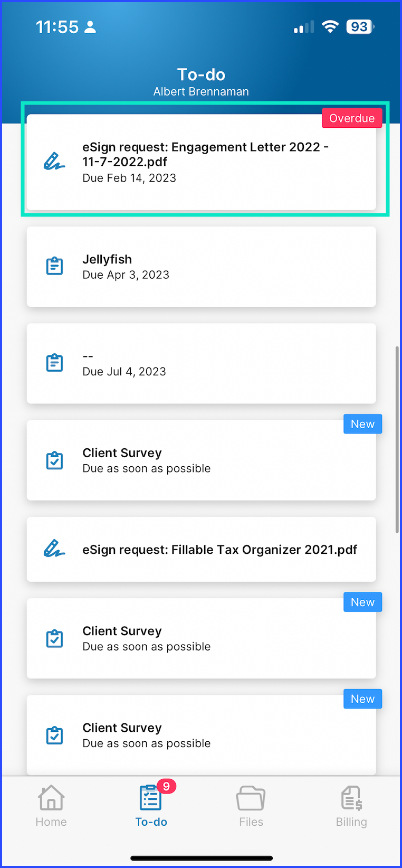Tap the signature icon on Engagement Letter request
This screenshot has height=868, width=402.
click(x=54, y=161)
